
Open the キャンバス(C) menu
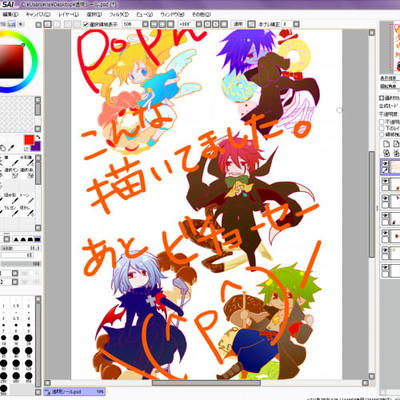tap(38, 15)
